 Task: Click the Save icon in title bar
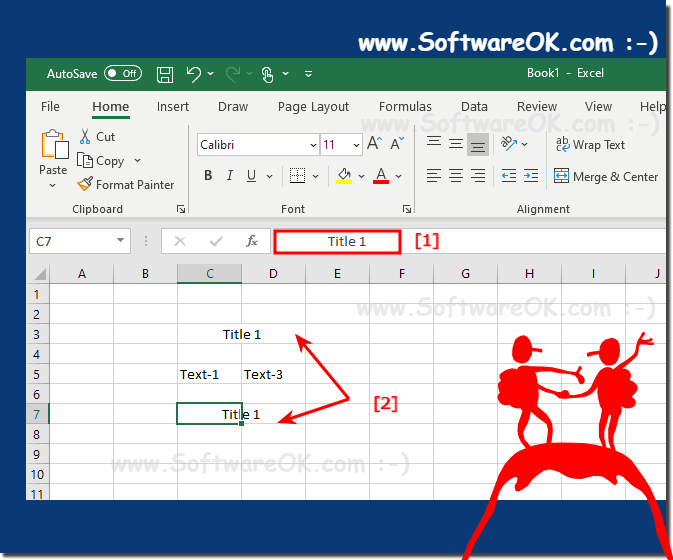(x=165, y=74)
